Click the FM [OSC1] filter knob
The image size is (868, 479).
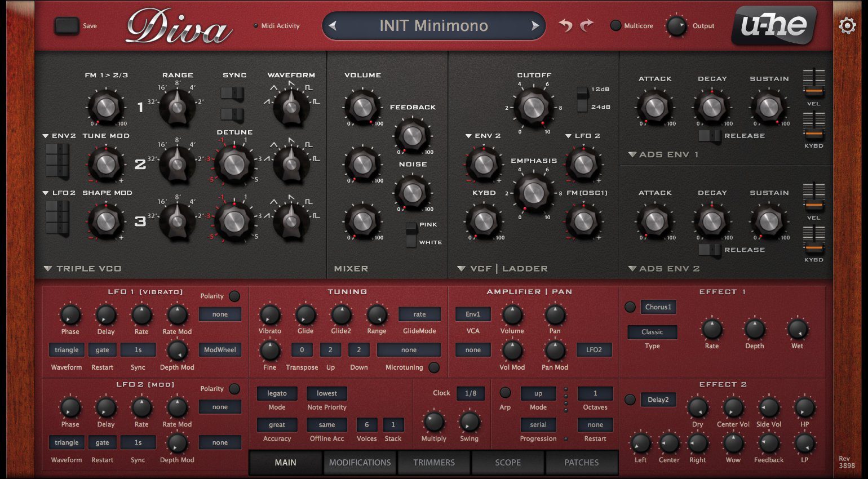coord(583,221)
